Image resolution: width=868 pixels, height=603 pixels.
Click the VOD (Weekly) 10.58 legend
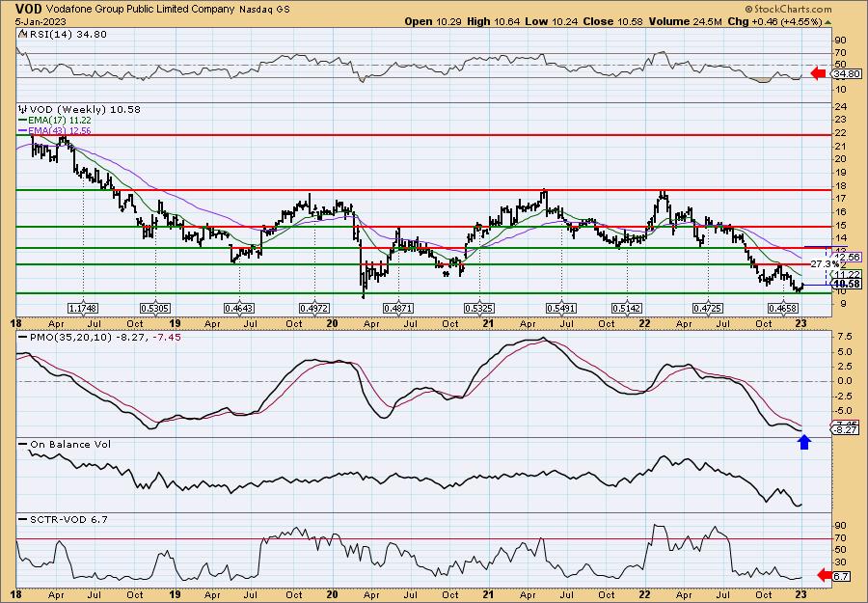(85, 109)
